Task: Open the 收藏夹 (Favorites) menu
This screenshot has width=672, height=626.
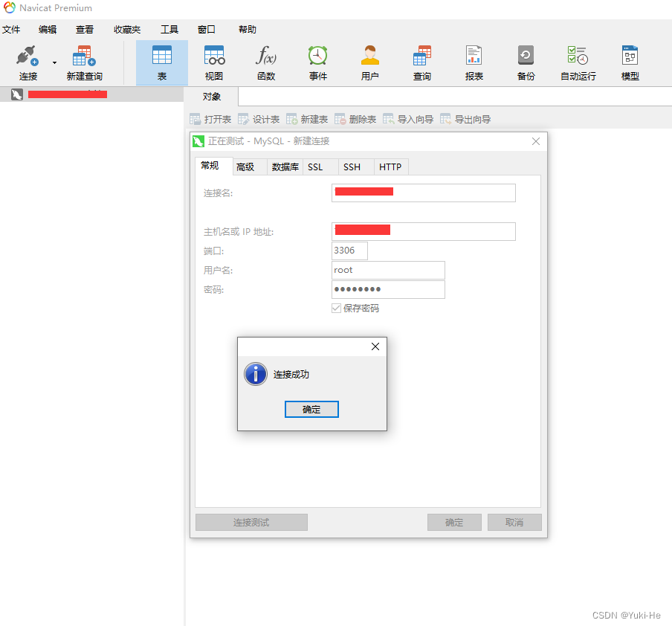Action: (127, 30)
